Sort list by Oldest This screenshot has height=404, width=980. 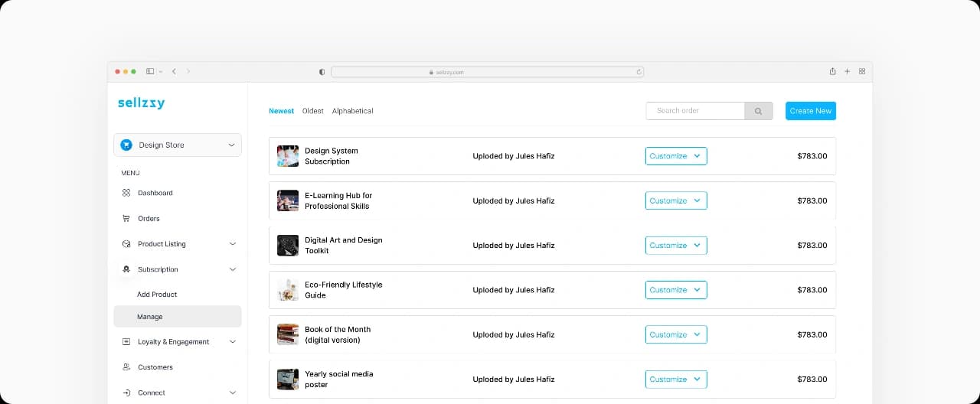[x=312, y=111]
